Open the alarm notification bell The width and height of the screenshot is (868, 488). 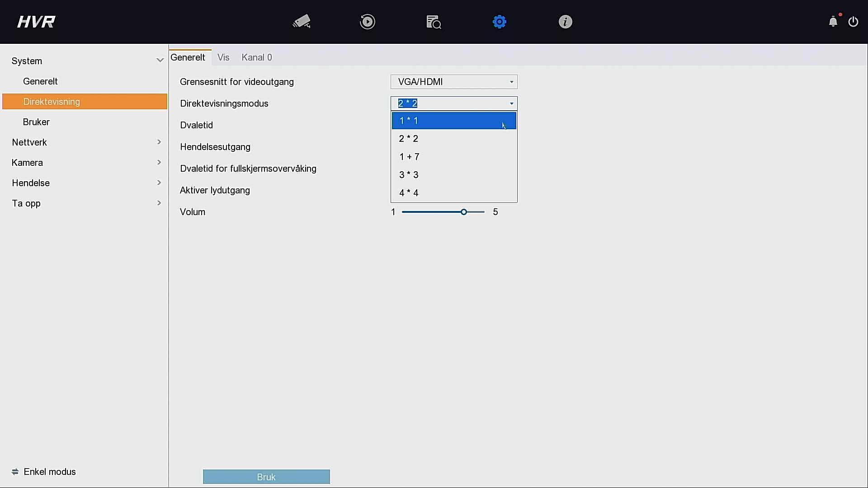[833, 22]
